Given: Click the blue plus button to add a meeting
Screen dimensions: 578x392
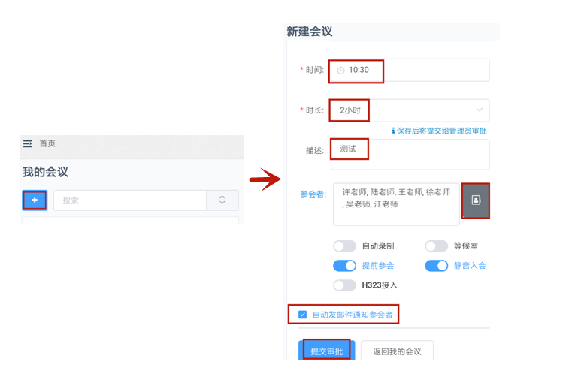Looking at the screenshot, I should tap(35, 200).
